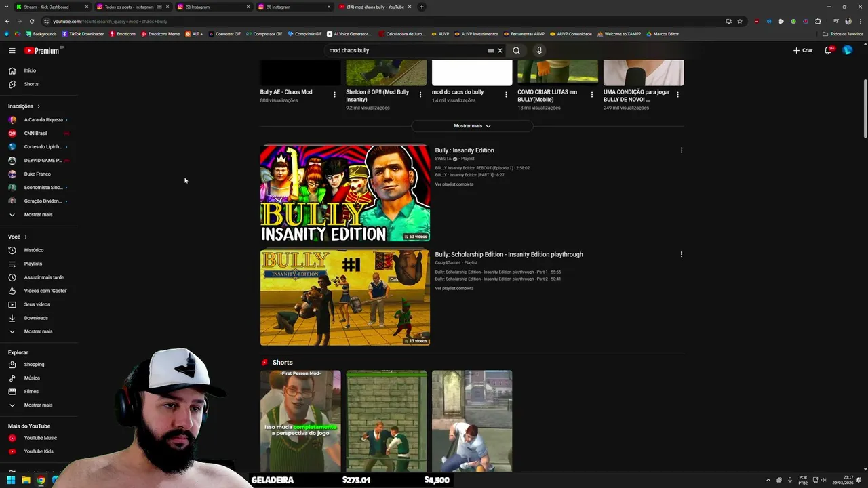The height and width of the screenshot is (488, 868).
Task: Open File Explorer on the taskbar
Action: tap(26, 480)
